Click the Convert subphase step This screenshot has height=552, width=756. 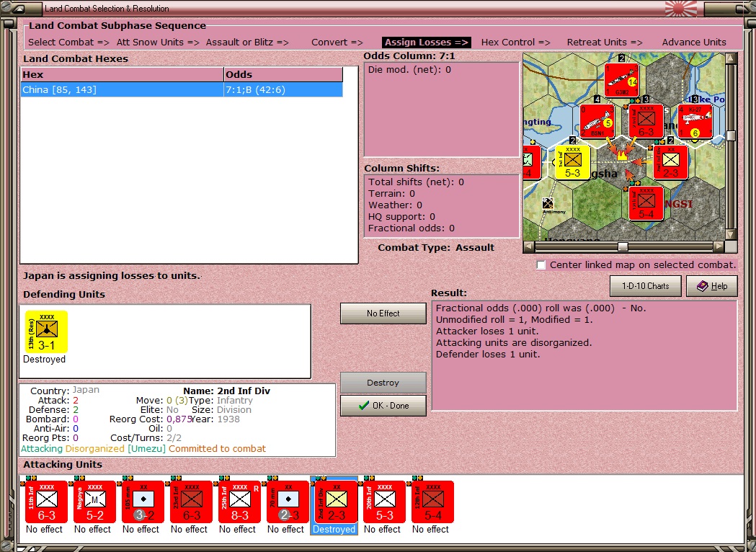click(337, 43)
